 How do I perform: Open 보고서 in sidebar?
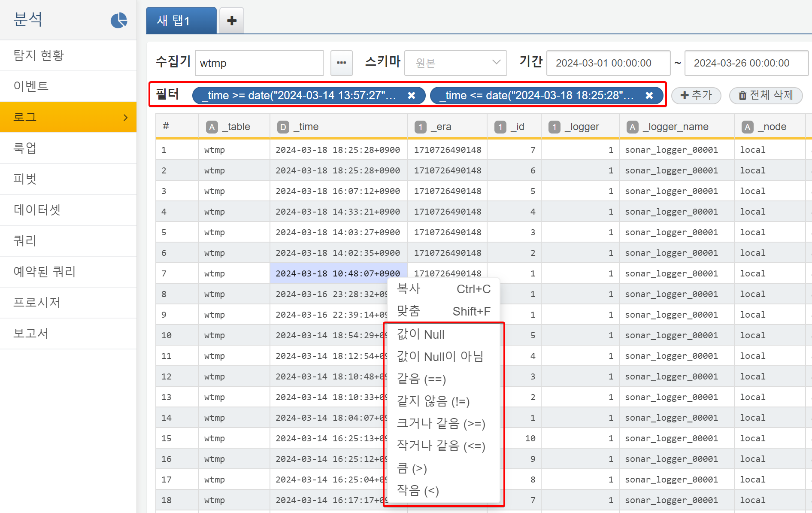tap(68, 334)
